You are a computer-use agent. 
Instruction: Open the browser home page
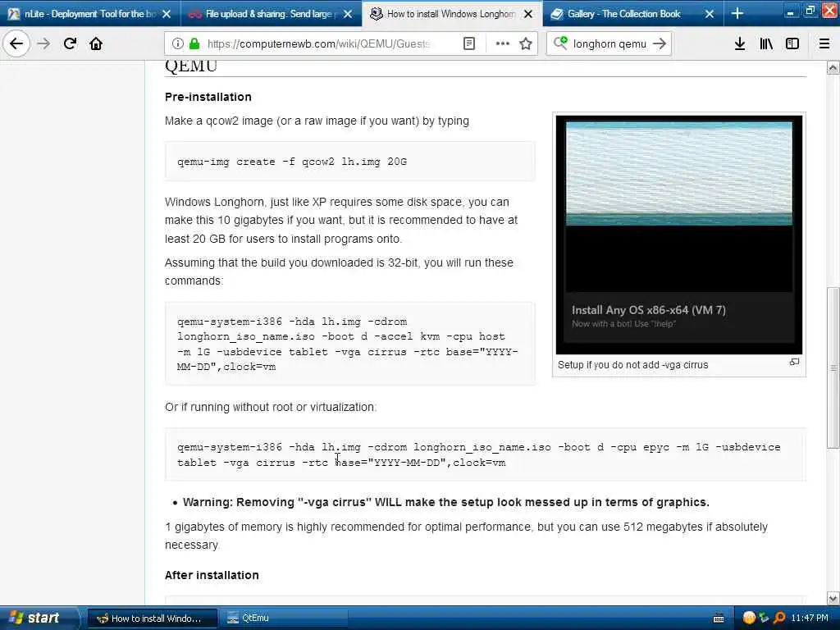click(96, 43)
